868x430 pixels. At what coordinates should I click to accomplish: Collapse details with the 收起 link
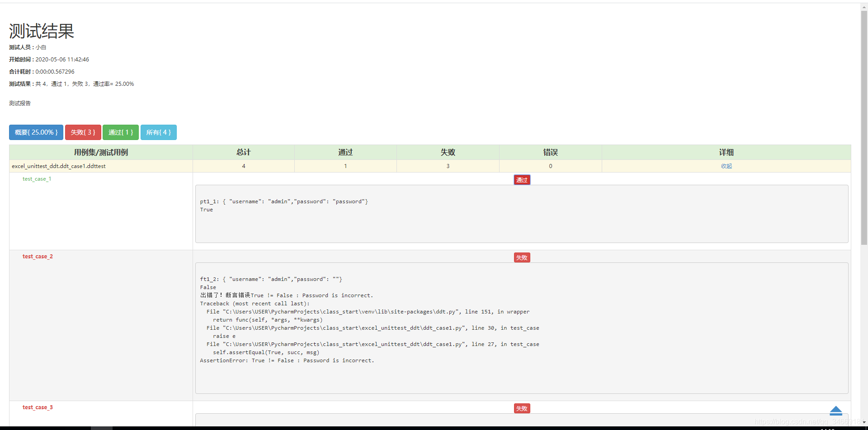pos(726,166)
